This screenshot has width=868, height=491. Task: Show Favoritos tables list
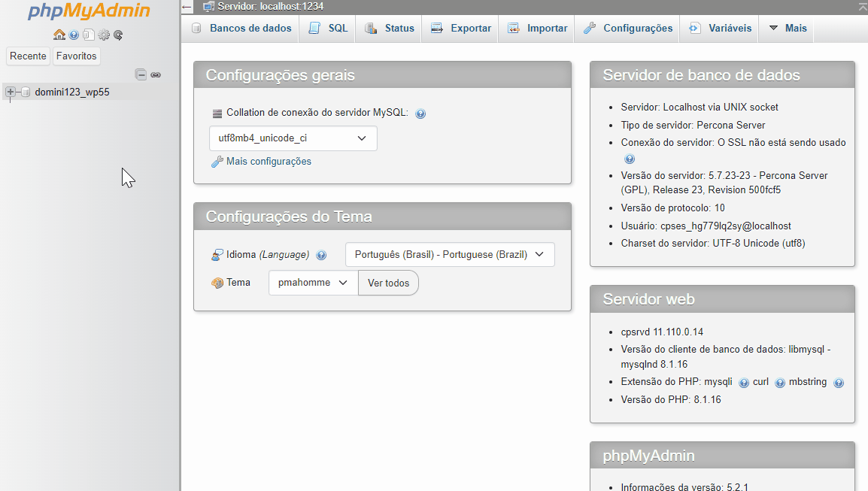pyautogui.click(x=77, y=56)
